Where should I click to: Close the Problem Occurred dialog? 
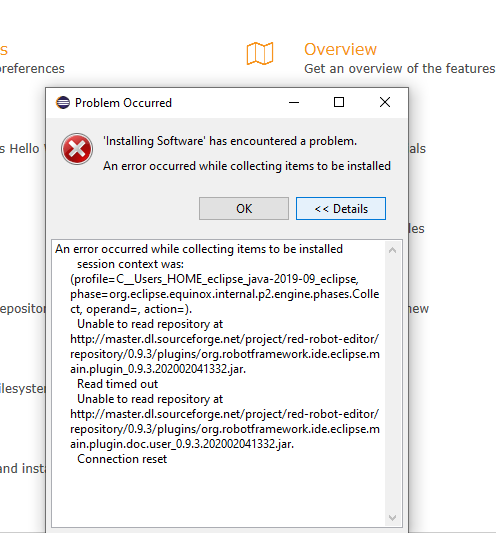pos(385,102)
